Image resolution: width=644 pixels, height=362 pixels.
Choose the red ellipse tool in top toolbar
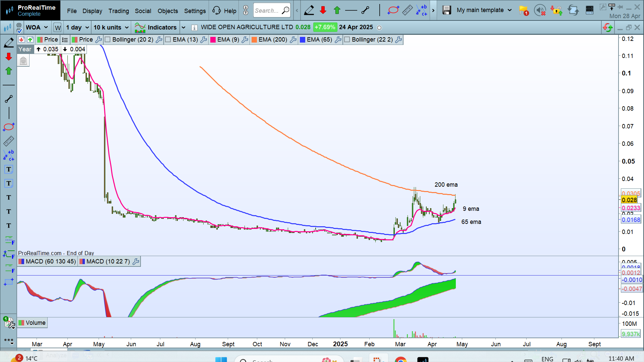(x=393, y=10)
